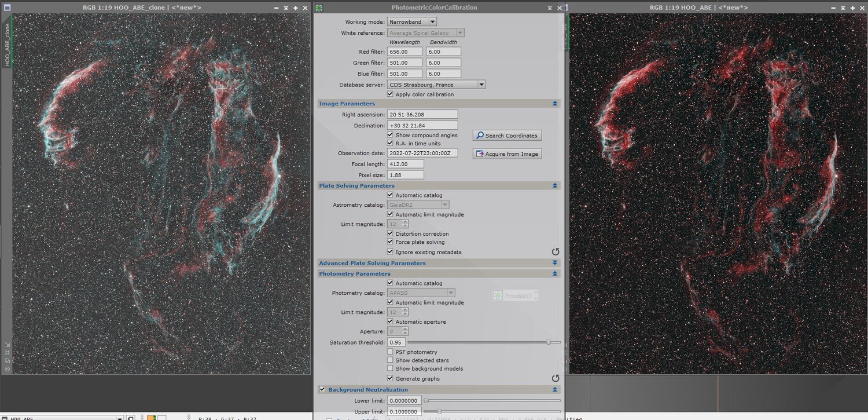Enable Show detected stars

391,360
